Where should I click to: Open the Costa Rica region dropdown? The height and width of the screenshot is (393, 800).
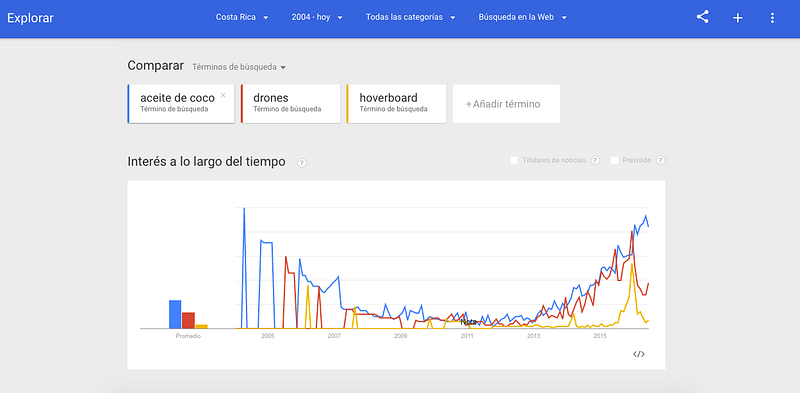[242, 17]
